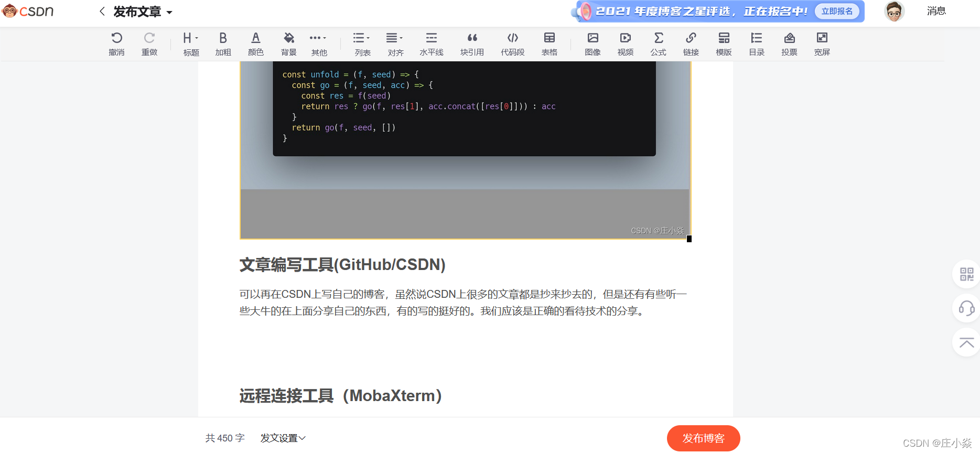The width and height of the screenshot is (980, 453).
Task: Open the template (模版) tool
Action: pyautogui.click(x=724, y=44)
